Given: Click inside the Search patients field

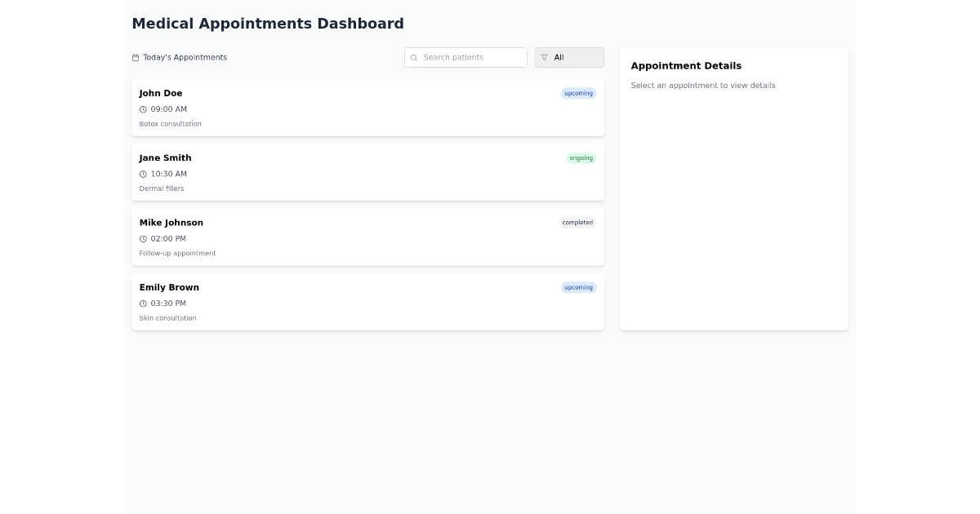Looking at the screenshot, I should (465, 57).
